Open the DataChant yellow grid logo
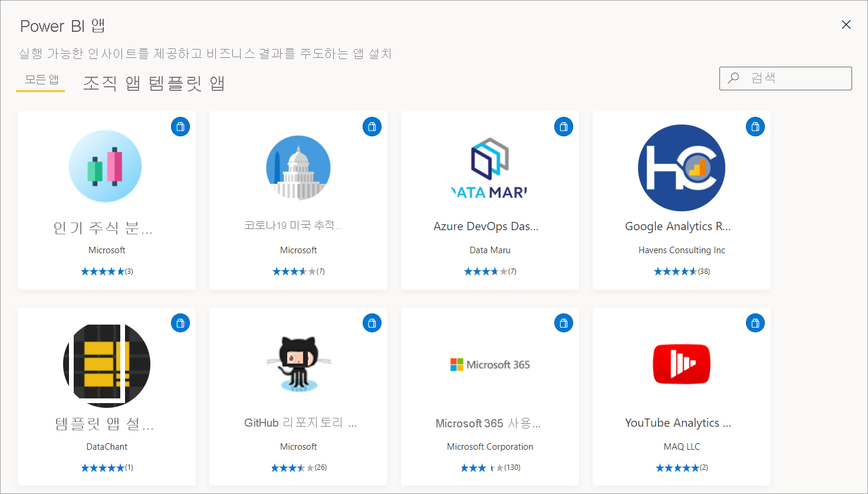The height and width of the screenshot is (494, 868). [107, 365]
